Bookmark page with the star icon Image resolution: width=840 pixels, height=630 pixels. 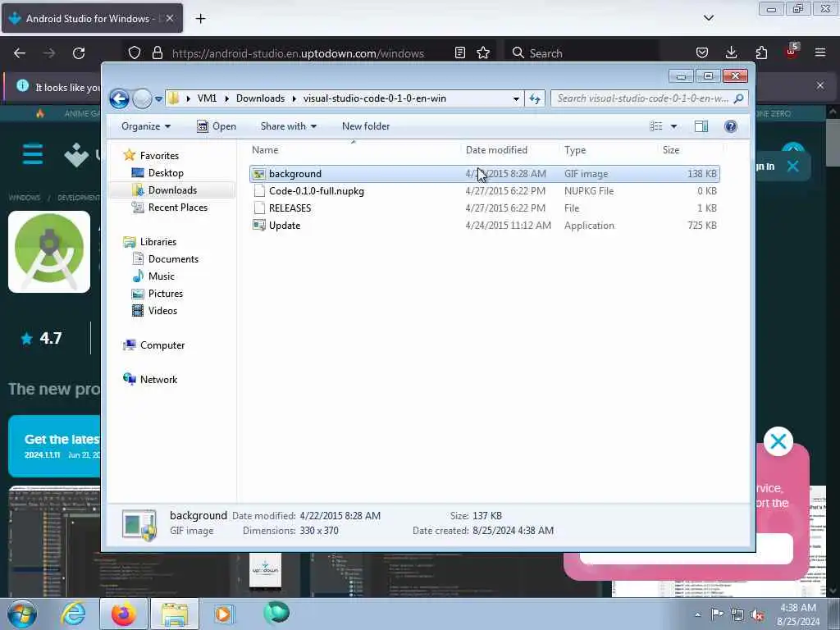[483, 53]
